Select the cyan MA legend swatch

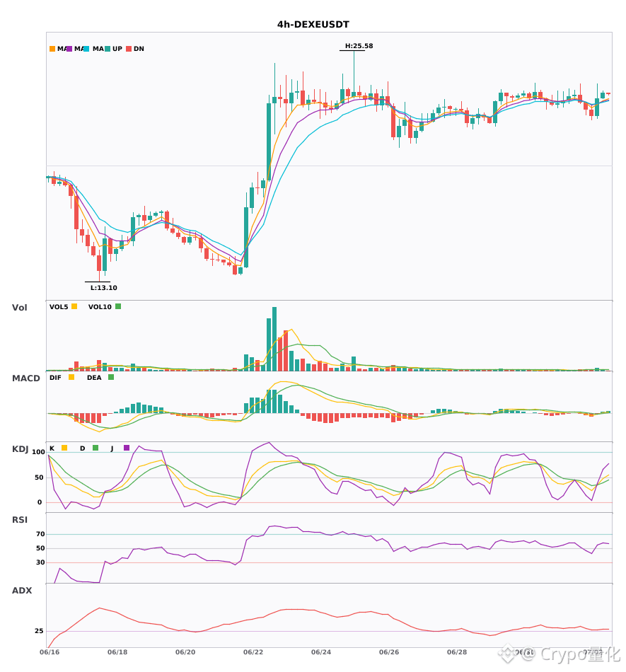pyautogui.click(x=86, y=49)
